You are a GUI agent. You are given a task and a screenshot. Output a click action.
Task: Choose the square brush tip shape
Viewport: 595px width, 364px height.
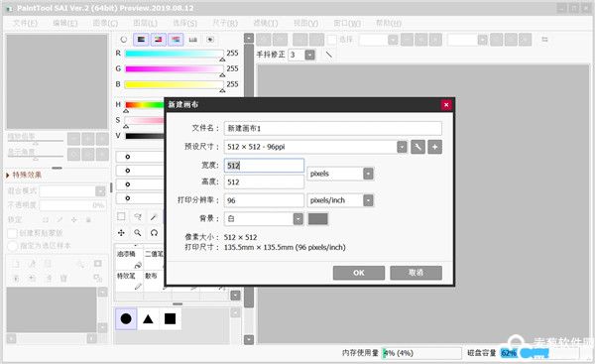(170, 318)
